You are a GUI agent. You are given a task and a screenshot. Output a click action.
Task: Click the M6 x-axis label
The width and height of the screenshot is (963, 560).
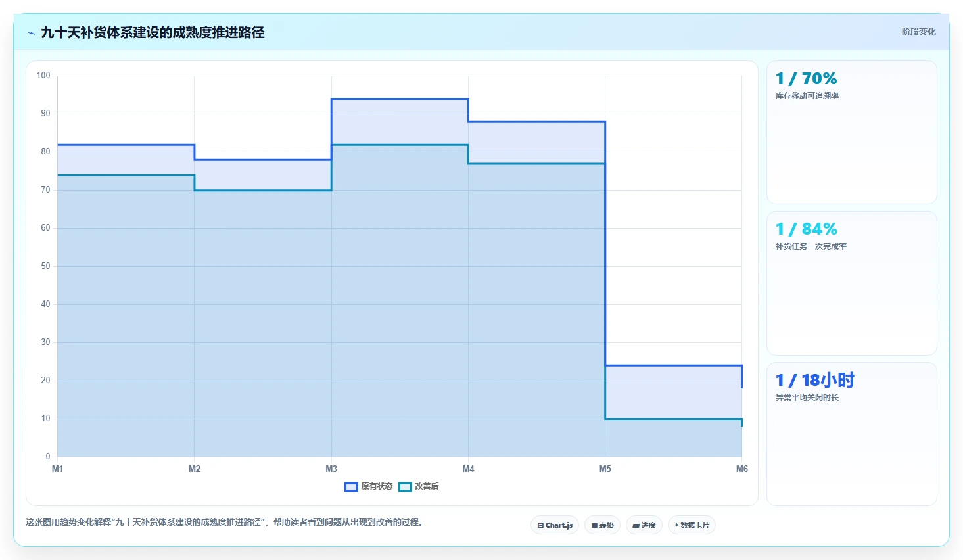pos(741,469)
